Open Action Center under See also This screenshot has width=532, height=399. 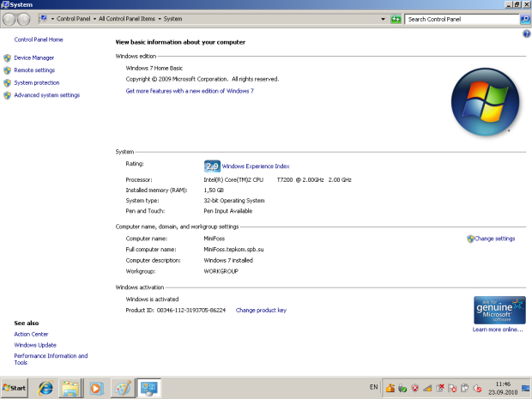click(31, 334)
